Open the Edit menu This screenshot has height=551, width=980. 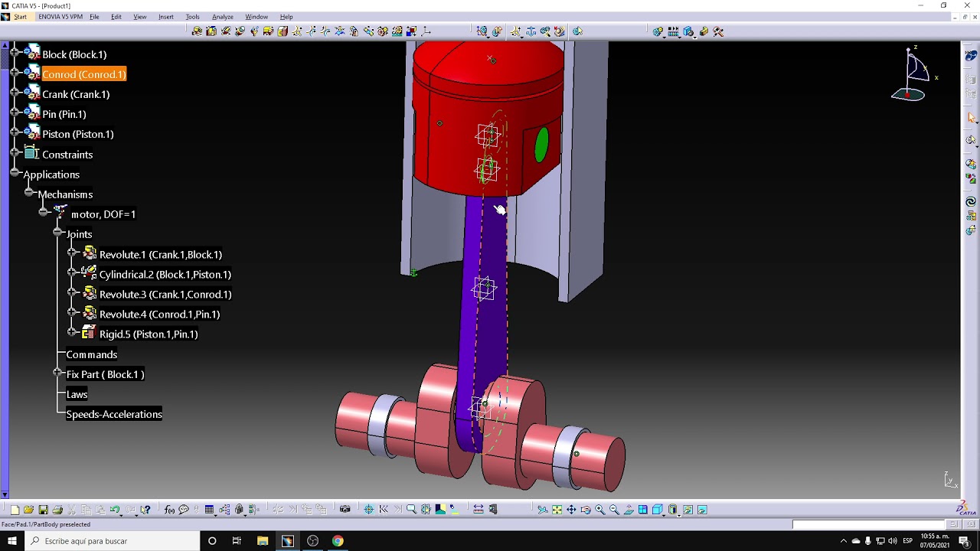[x=116, y=17]
